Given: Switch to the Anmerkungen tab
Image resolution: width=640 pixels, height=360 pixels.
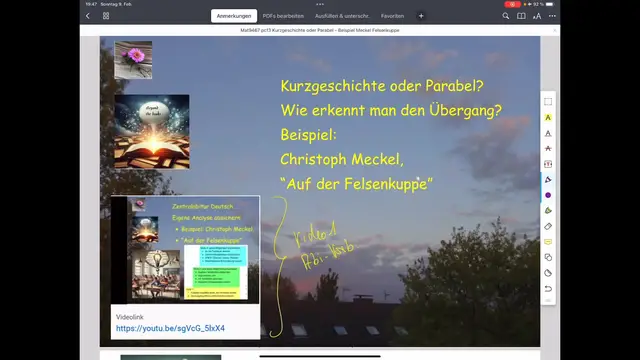Looking at the screenshot, I should (234, 16).
